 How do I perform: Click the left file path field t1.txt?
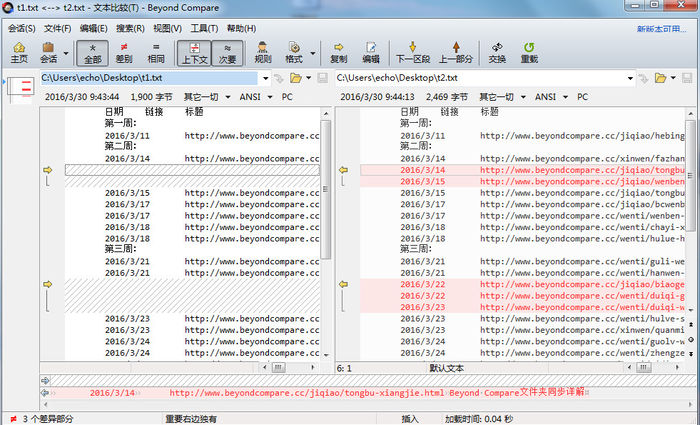coord(150,78)
